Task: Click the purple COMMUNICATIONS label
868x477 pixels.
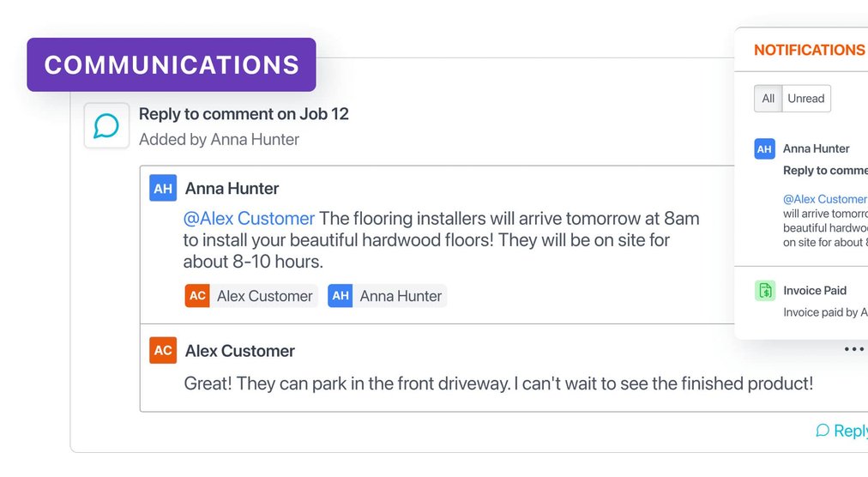Action: [172, 64]
